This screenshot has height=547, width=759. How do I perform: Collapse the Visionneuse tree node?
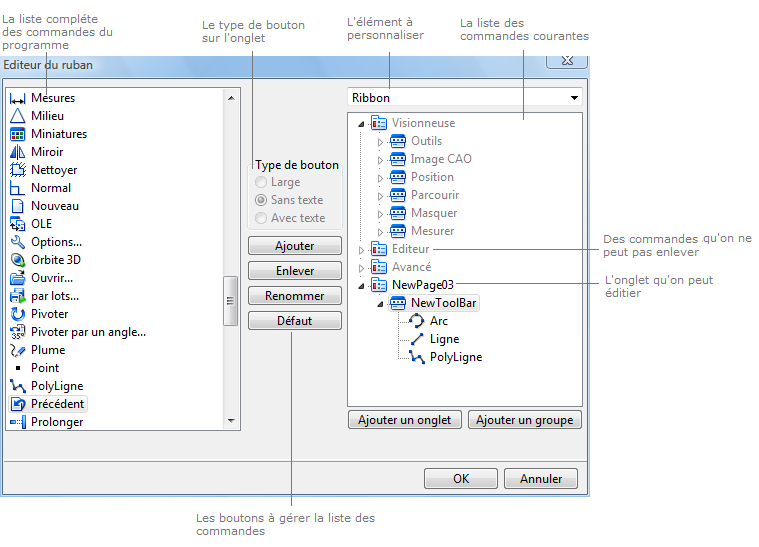pos(362,124)
